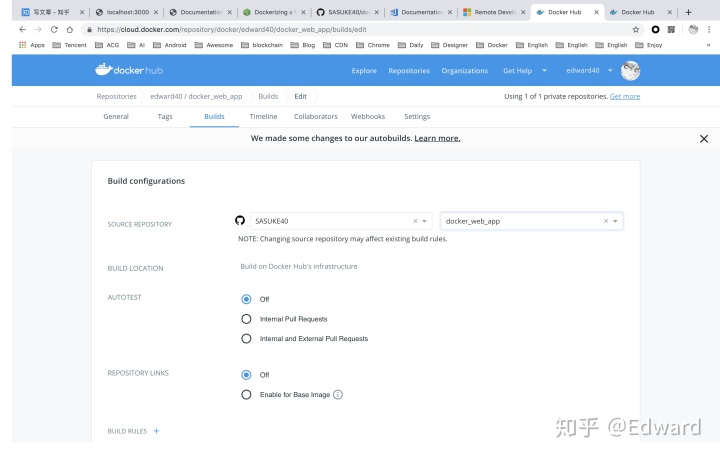Select Repository Links Off option
Viewport: 720px width, 456px height.
click(246, 375)
